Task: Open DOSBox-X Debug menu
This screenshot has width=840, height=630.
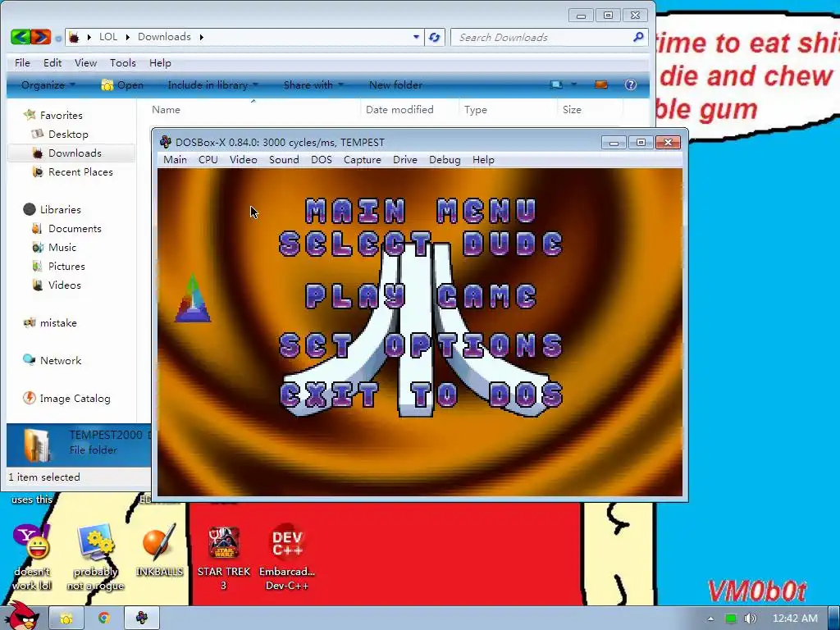Action: 445,160
